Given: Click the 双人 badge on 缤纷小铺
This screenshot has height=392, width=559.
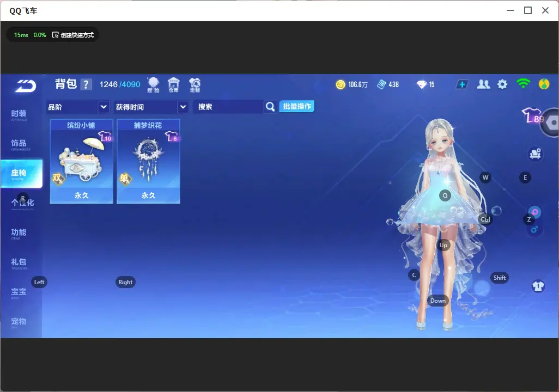Looking at the screenshot, I should [x=58, y=179].
